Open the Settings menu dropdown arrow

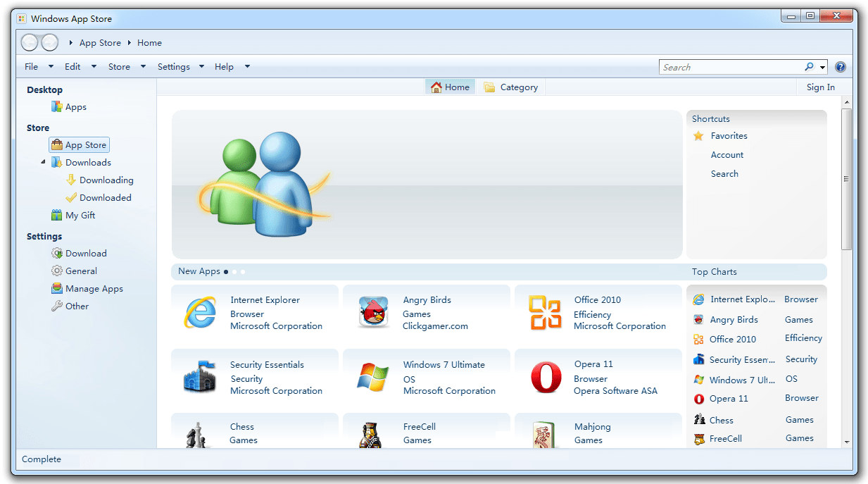[x=201, y=66]
